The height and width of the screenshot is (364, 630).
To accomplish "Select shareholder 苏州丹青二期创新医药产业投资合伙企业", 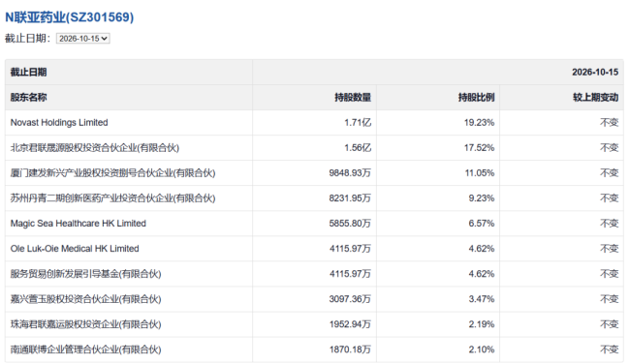I will tap(112, 198).
